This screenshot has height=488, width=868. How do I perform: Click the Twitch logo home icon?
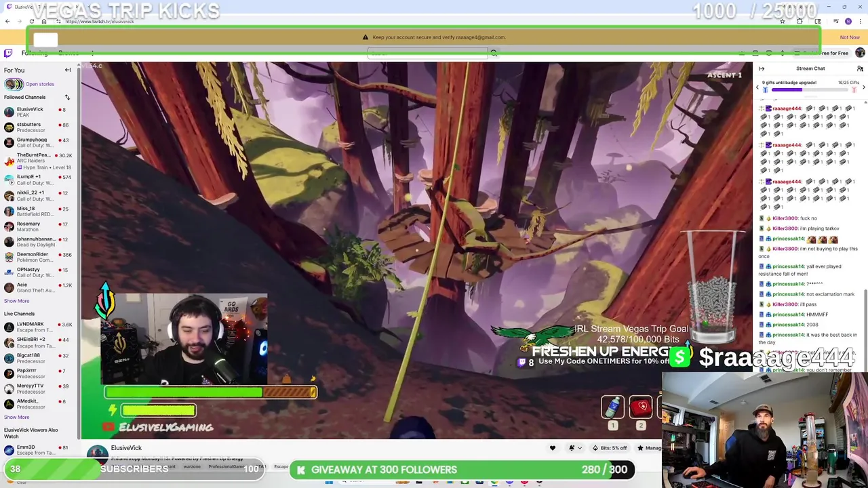coord(8,53)
